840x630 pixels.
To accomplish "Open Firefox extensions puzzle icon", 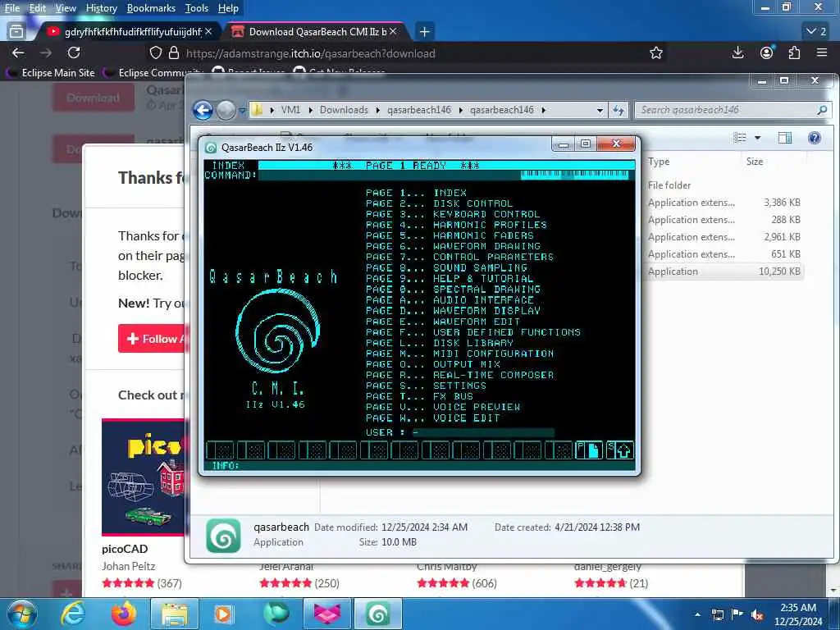I will coord(794,52).
